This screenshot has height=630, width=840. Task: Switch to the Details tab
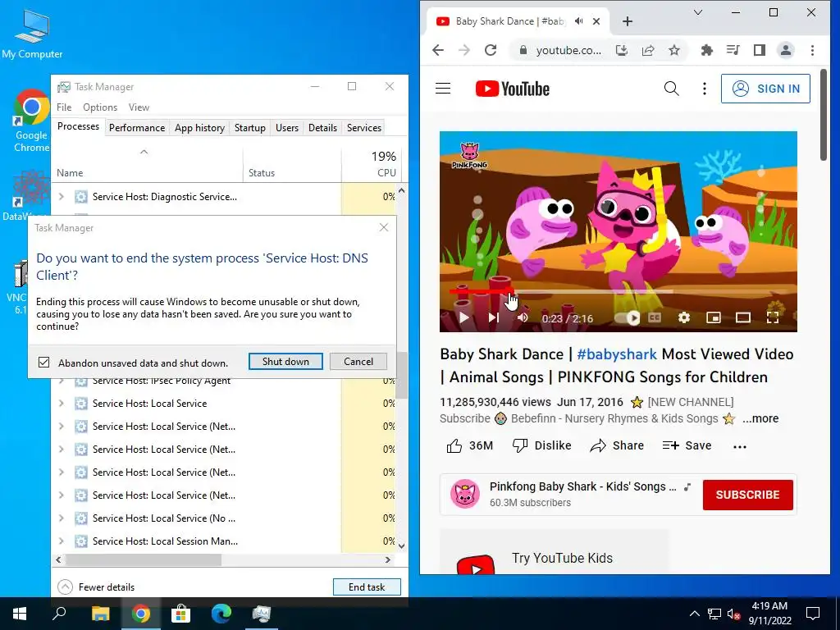pyautogui.click(x=322, y=127)
